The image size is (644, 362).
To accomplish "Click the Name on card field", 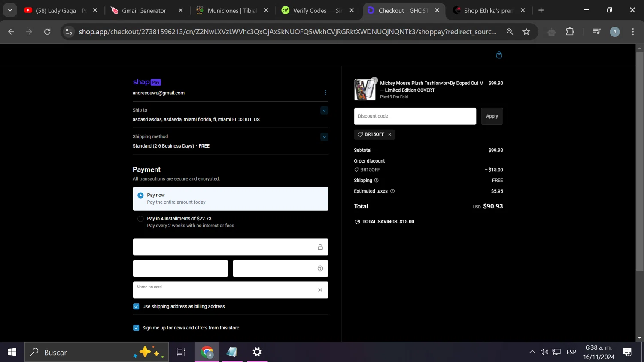I will 231,290.
